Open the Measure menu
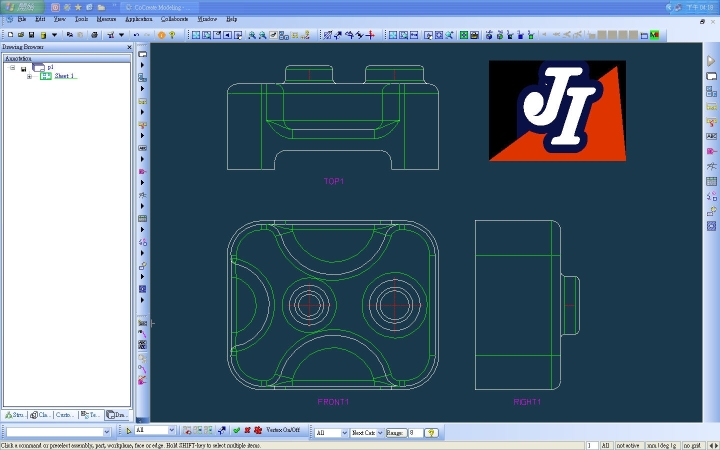The width and height of the screenshot is (720, 450). 106,19
